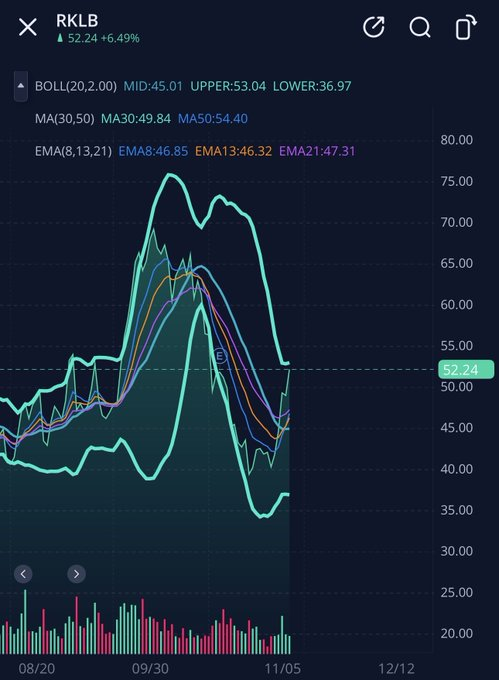This screenshot has height=680, width=499.
Task: Move chart right with next arrow
Action: pos(76,574)
